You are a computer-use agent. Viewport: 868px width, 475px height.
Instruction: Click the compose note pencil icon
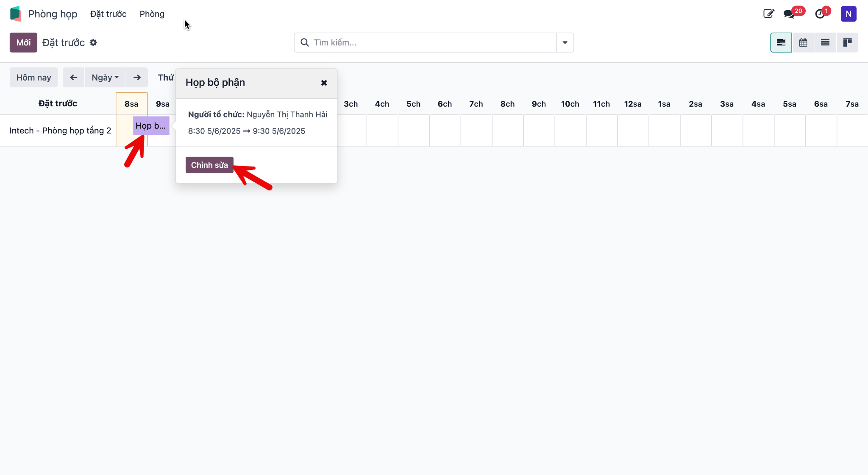(x=768, y=14)
